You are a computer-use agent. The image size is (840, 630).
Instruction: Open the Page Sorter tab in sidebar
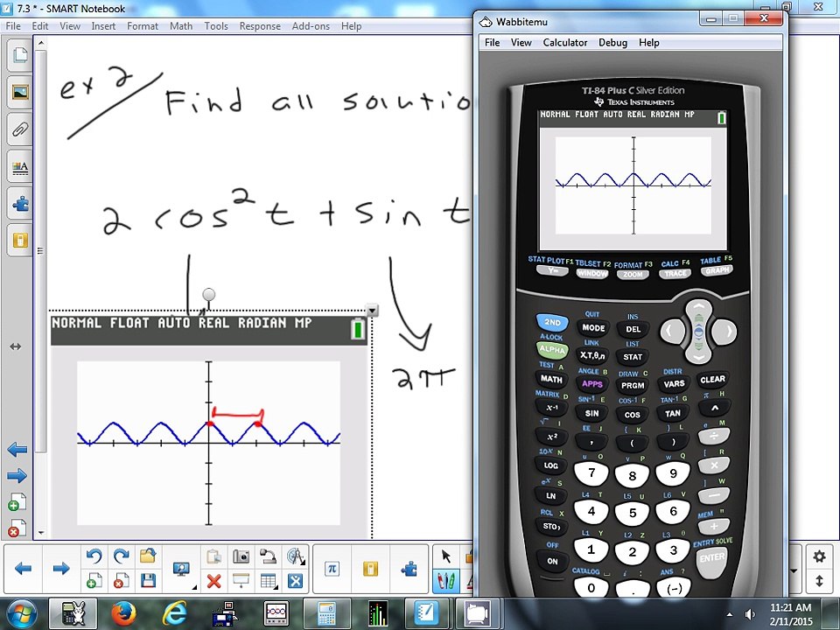(x=20, y=55)
